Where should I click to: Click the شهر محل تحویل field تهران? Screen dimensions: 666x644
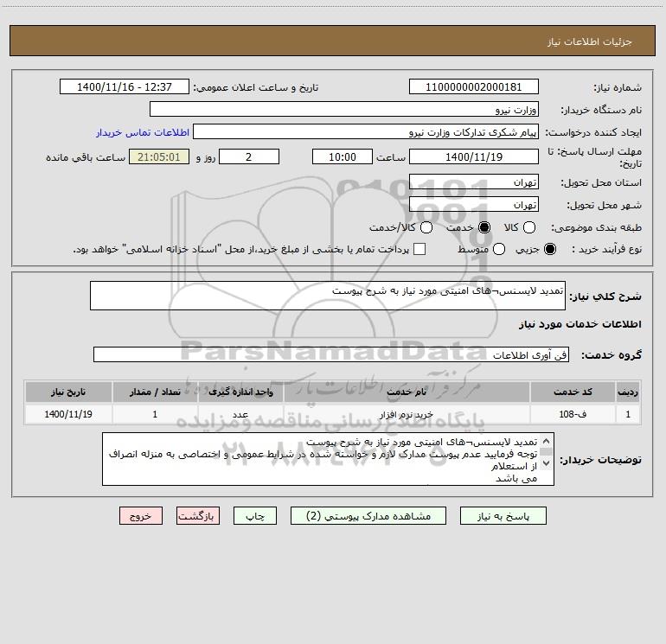coord(474,204)
